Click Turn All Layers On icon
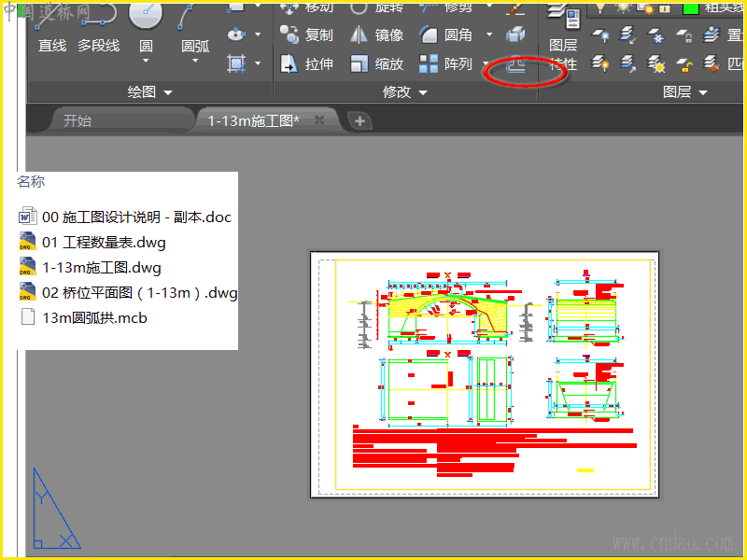This screenshot has height=560, width=747. pyautogui.click(x=599, y=63)
